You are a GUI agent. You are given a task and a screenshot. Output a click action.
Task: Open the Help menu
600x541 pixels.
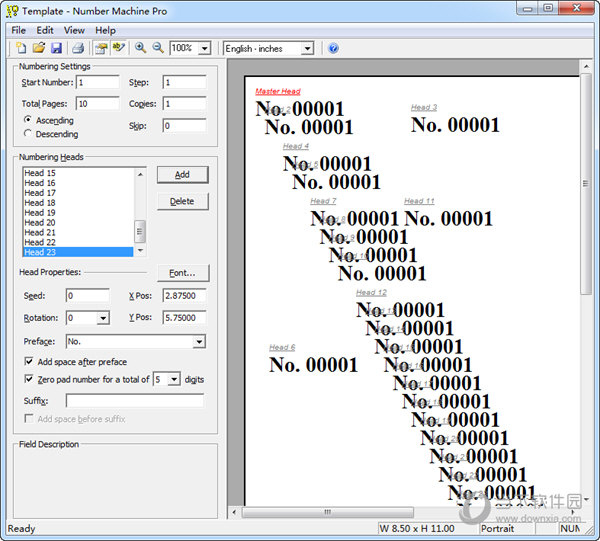[105, 30]
